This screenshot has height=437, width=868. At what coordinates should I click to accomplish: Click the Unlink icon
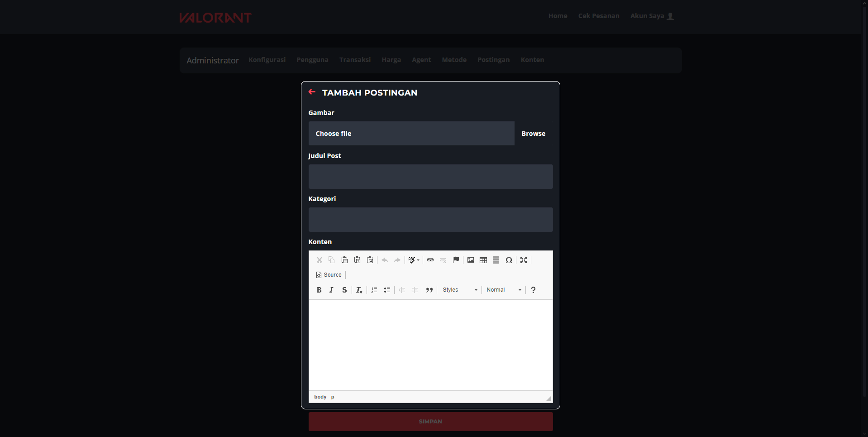pos(443,260)
